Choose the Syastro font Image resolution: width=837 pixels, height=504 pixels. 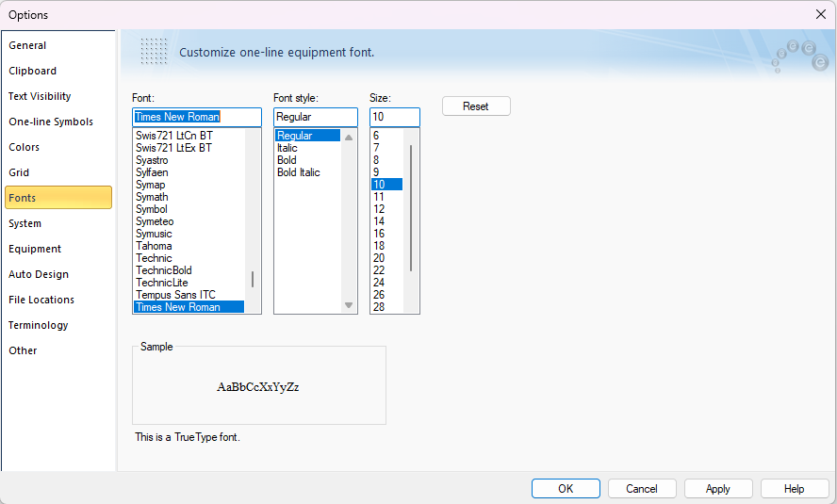pyautogui.click(x=189, y=160)
